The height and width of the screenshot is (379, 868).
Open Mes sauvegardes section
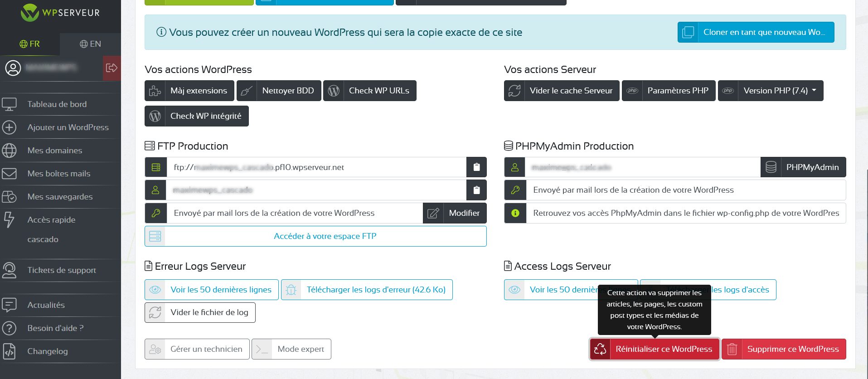click(x=60, y=197)
